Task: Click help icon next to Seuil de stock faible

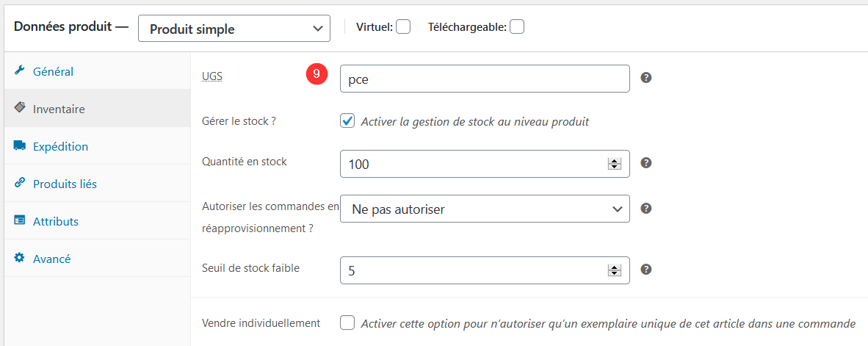Action: tap(646, 270)
